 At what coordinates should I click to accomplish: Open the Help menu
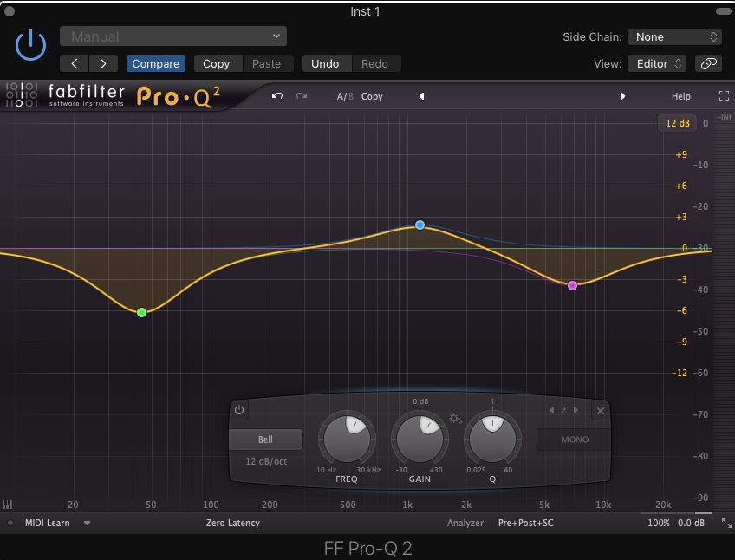(680, 96)
